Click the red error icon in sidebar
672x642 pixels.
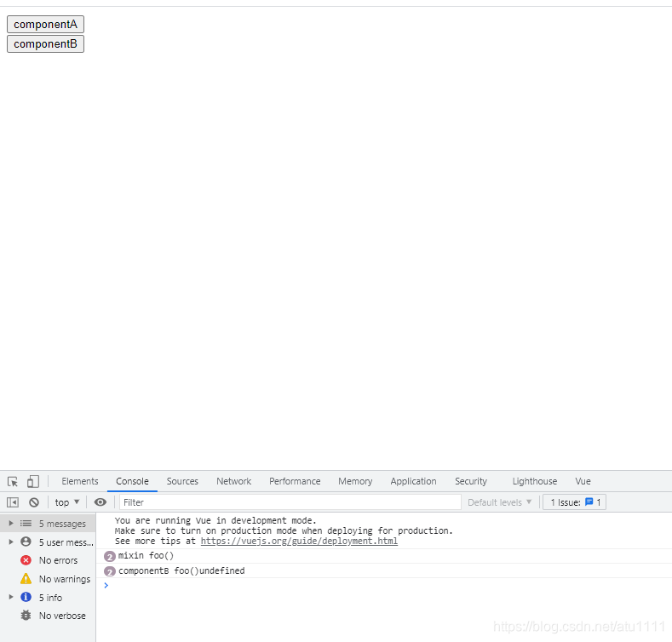(x=26, y=560)
